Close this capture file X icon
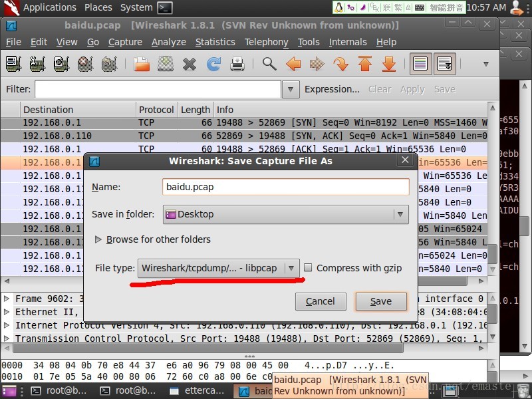 [x=190, y=64]
